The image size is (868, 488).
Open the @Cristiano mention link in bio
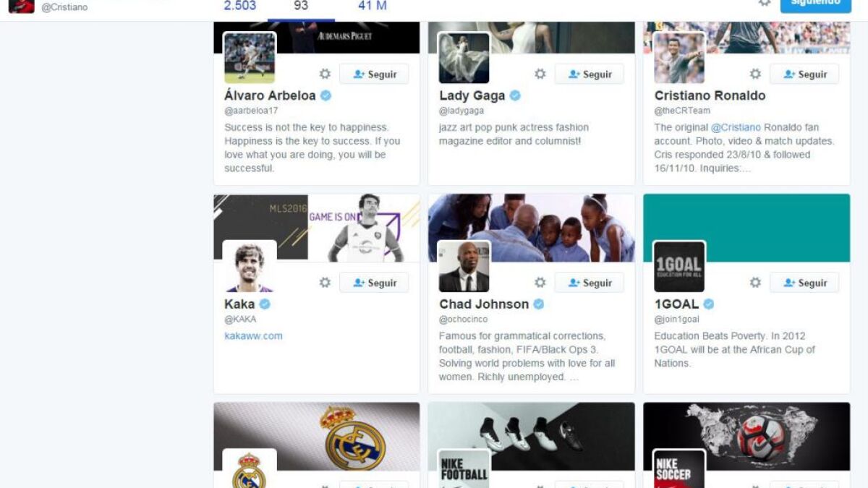tap(736, 127)
